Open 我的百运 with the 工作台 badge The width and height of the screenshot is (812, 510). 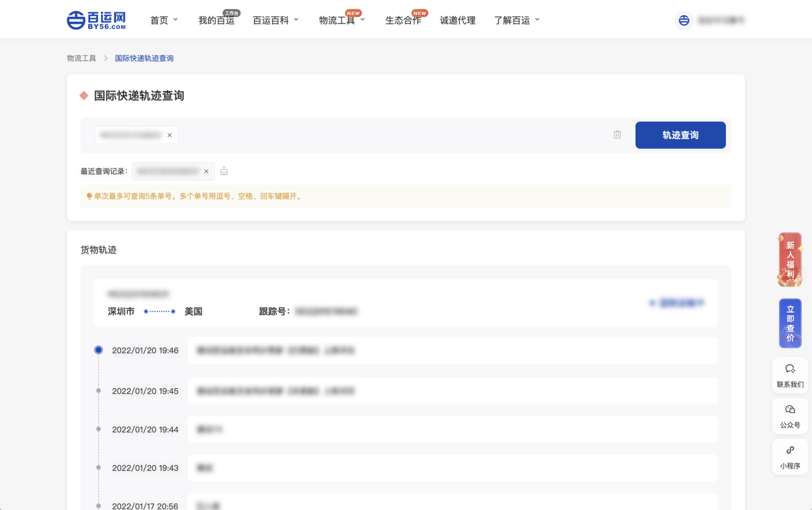click(217, 20)
